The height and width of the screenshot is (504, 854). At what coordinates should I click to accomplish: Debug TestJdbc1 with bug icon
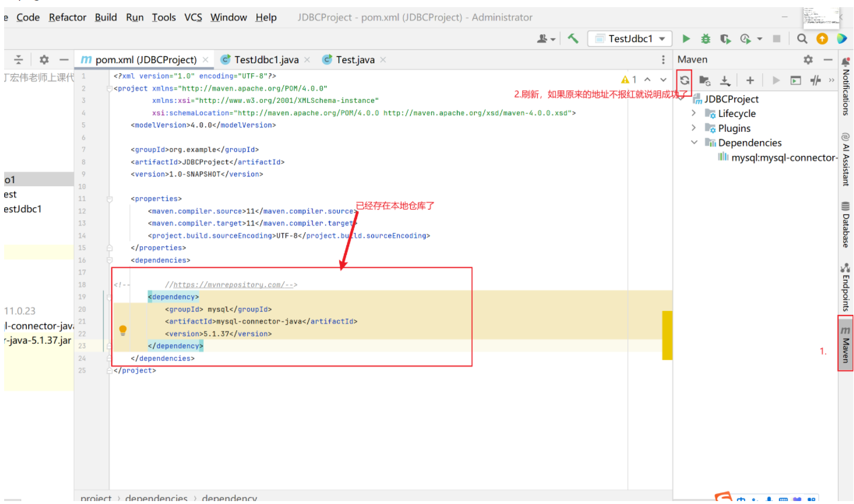[706, 39]
